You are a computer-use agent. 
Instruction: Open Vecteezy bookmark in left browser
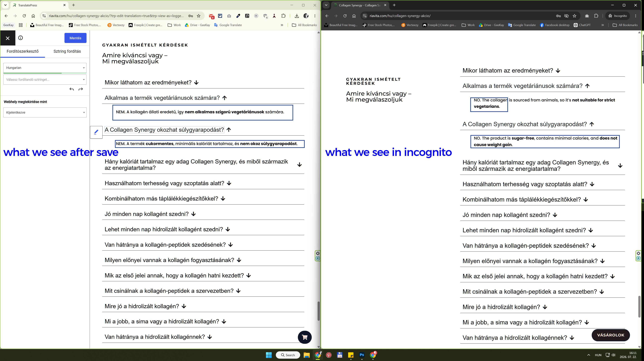pos(116,25)
